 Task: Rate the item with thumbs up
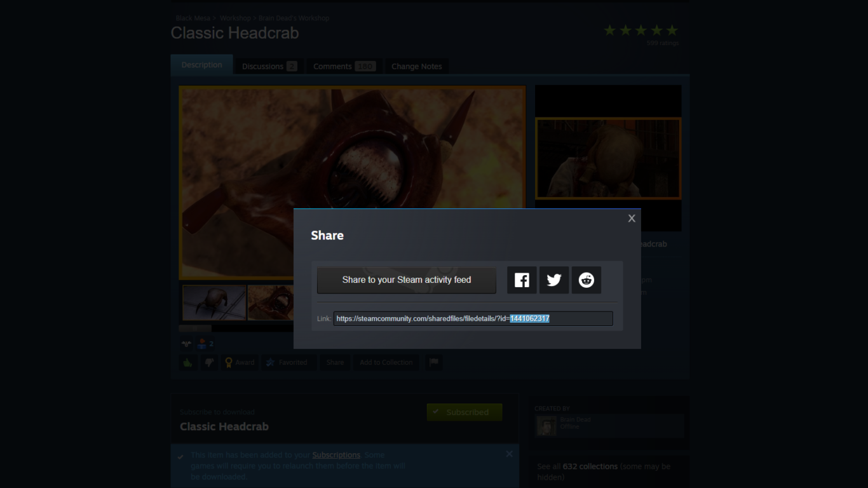click(188, 362)
